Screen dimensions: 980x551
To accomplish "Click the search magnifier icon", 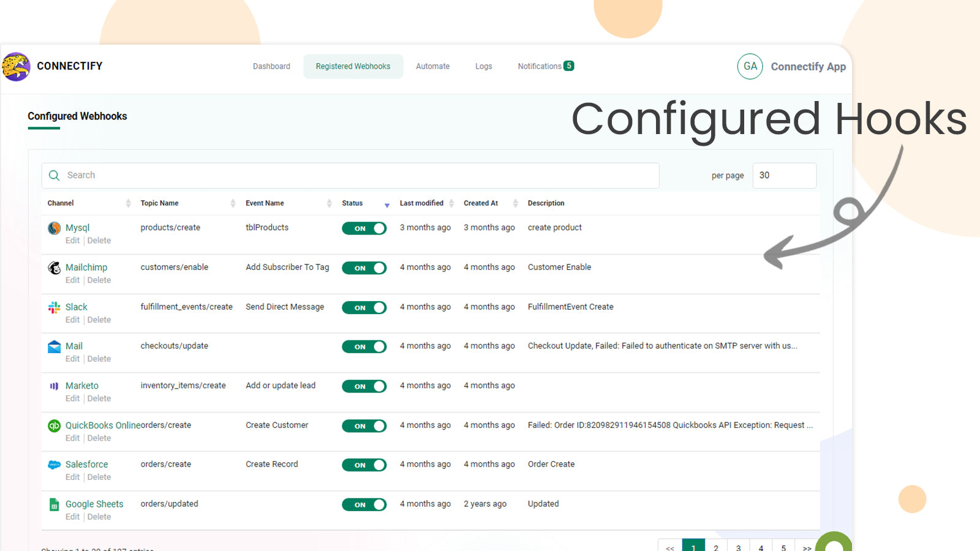I will 55,176.
